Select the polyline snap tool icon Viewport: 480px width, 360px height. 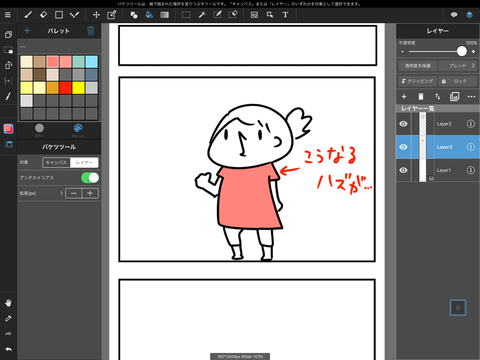(x=74, y=15)
